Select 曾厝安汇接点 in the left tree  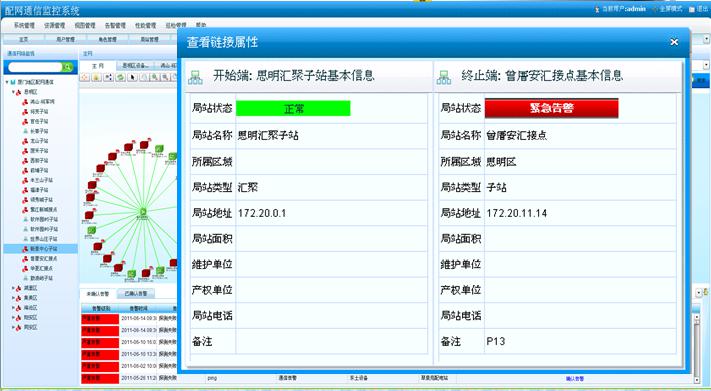click(44, 259)
